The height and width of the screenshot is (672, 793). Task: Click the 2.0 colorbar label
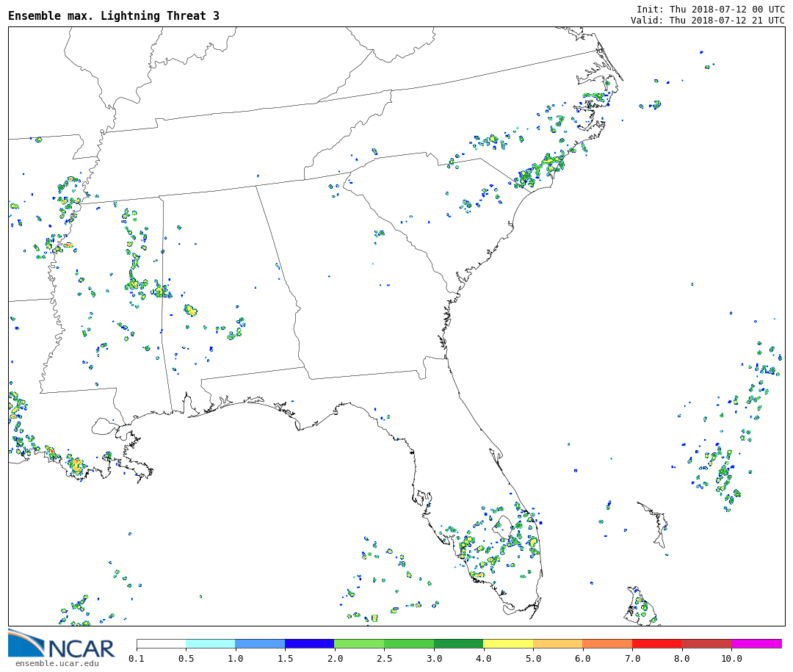click(335, 658)
